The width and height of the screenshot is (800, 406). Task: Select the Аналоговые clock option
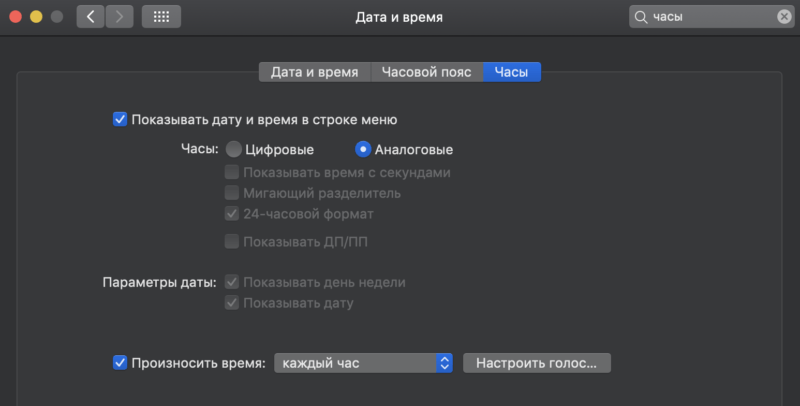(363, 149)
